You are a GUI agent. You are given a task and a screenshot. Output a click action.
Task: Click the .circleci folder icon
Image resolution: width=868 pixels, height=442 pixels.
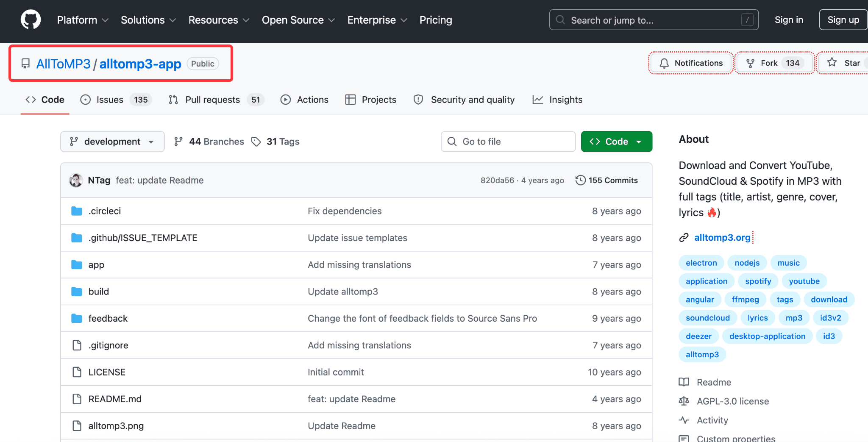click(x=77, y=211)
